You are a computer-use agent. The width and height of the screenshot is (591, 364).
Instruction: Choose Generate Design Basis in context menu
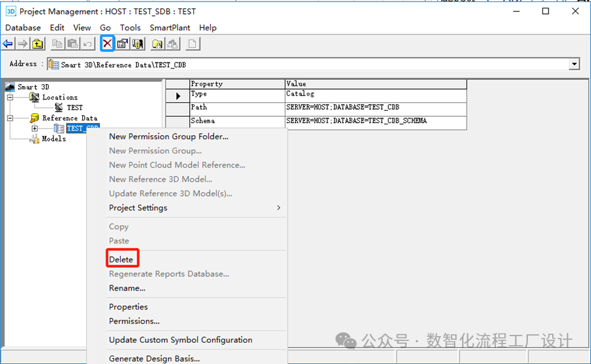click(154, 359)
